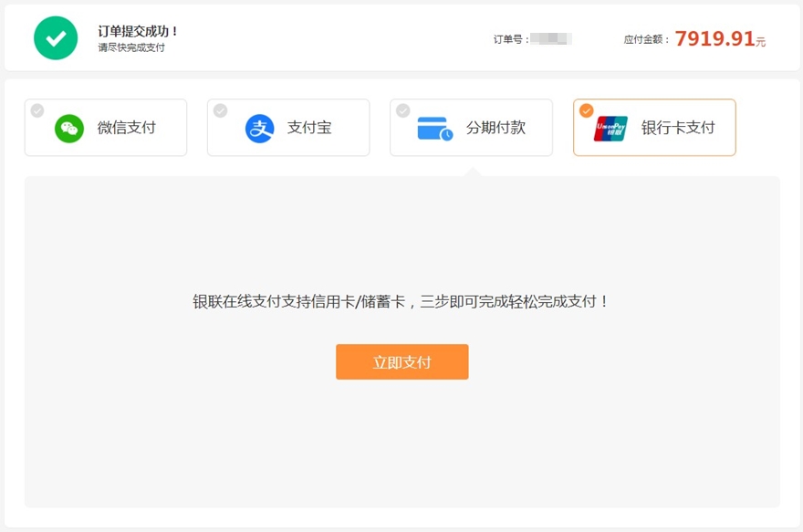Screen dimensions: 803x532
Task: Click the UnionPay three-step payment description text
Action: [401, 301]
